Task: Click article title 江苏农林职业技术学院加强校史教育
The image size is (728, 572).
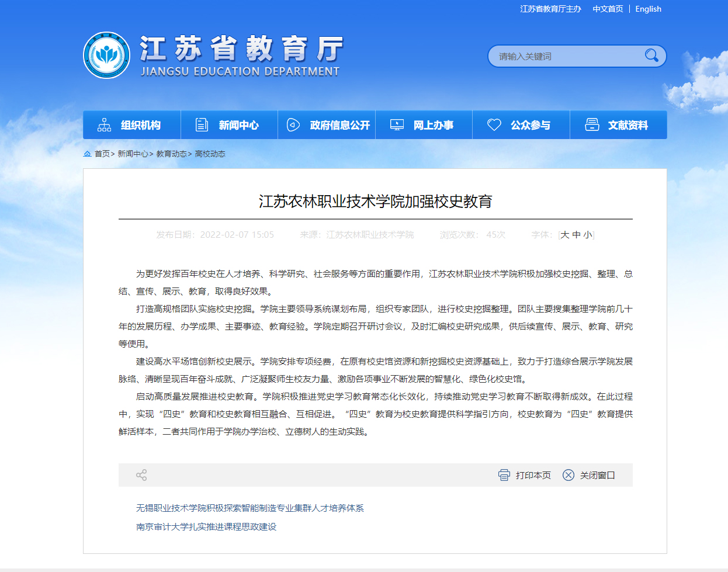Action: click(376, 202)
